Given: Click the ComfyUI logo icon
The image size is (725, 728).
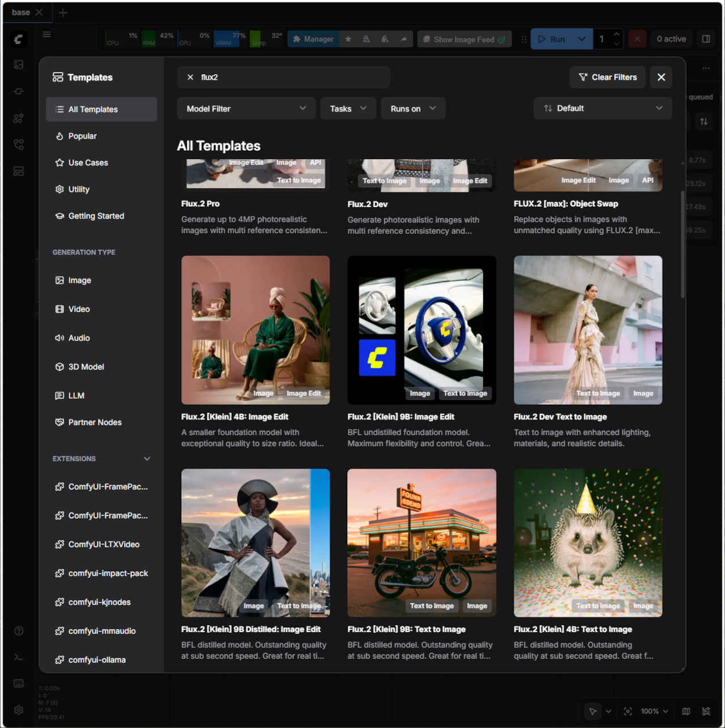Looking at the screenshot, I should pos(19,38).
